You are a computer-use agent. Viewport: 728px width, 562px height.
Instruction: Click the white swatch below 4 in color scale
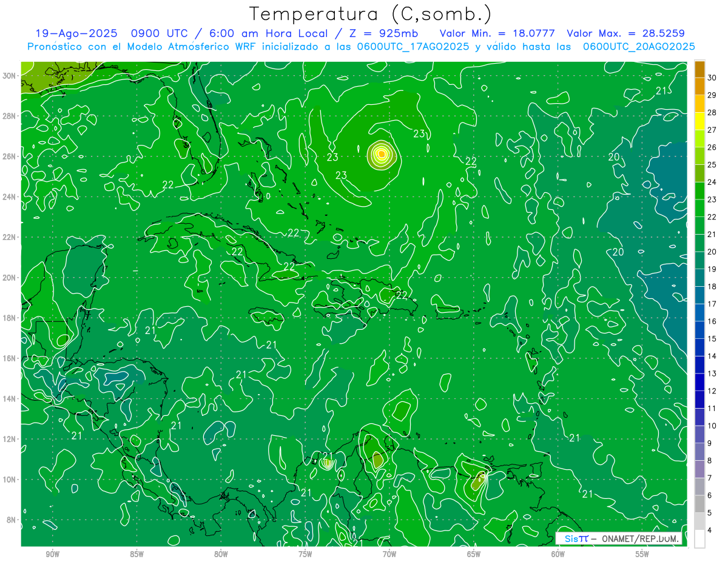click(x=699, y=538)
